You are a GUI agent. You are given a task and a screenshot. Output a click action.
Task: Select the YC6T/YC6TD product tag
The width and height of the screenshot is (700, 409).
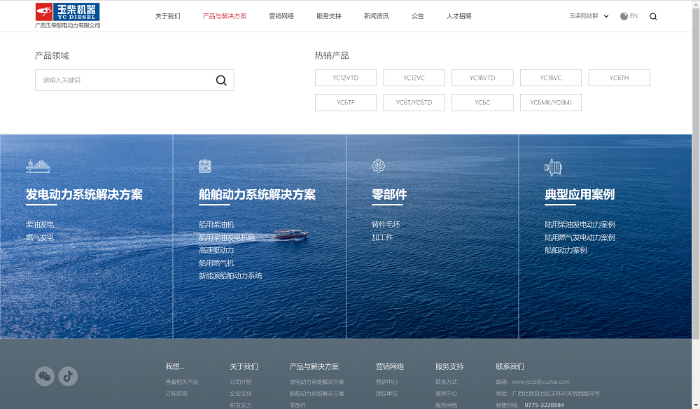413,102
